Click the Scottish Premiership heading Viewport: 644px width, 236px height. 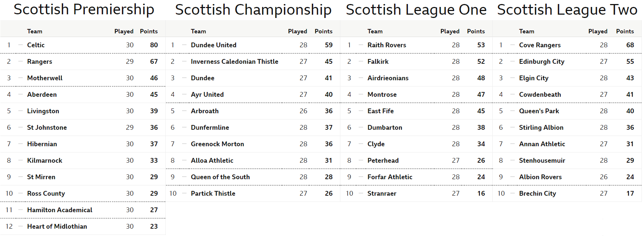[x=84, y=10]
